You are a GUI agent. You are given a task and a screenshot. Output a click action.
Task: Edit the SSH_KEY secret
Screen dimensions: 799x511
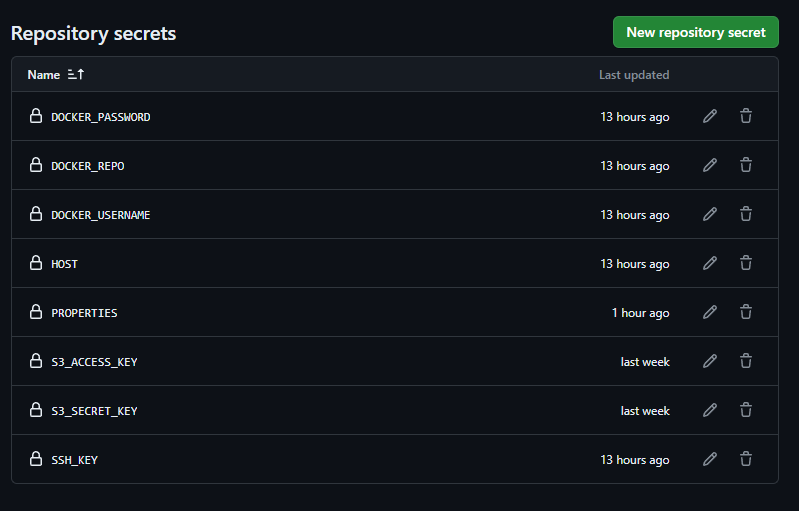[x=710, y=459]
